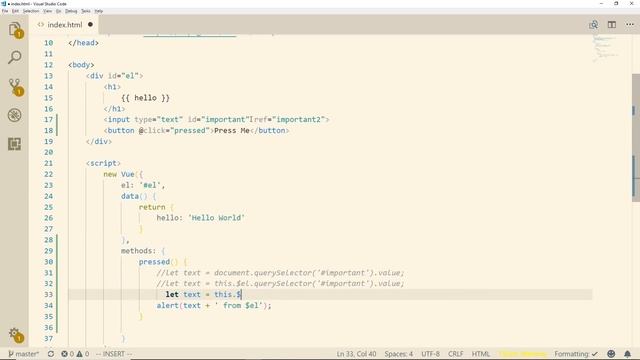Viewport: 640px width, 360px height.
Task: Change language mode via HTML
Action: point(480,354)
